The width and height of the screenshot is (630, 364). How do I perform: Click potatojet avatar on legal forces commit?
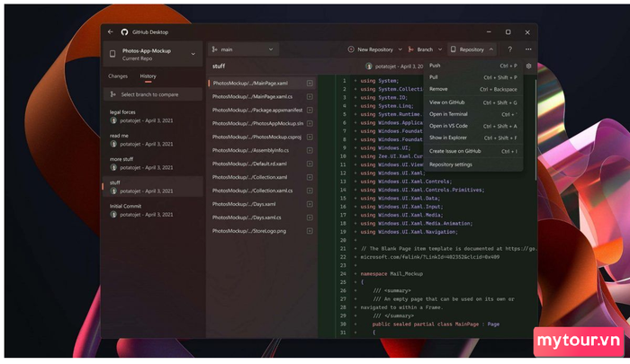[113, 120]
